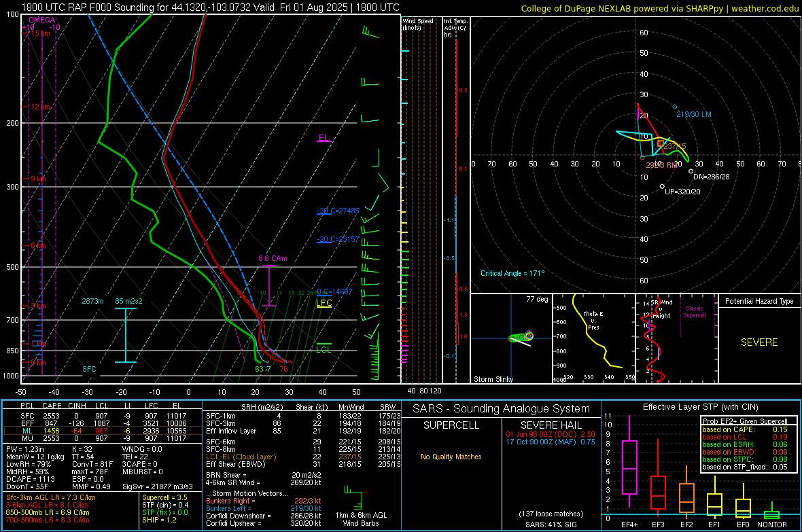Click the Eff Shear (EBWD) row
The height and width of the screenshot is (532, 802).
tap(303, 464)
